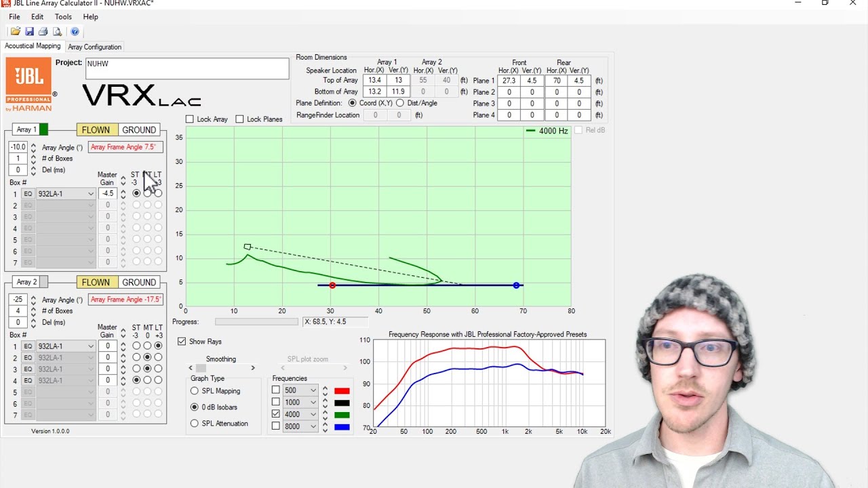Uncheck the Show Rays checkbox
Image resolution: width=868 pixels, height=488 pixels.
(182, 342)
